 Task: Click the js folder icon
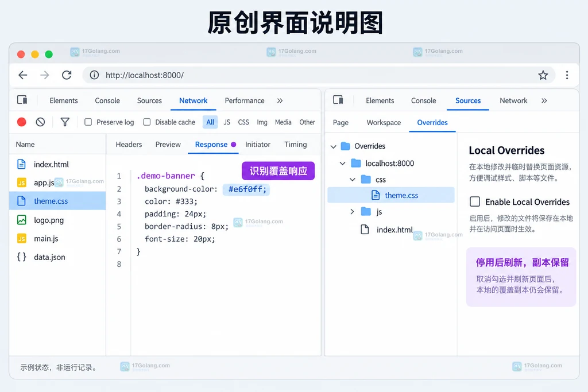pos(366,212)
